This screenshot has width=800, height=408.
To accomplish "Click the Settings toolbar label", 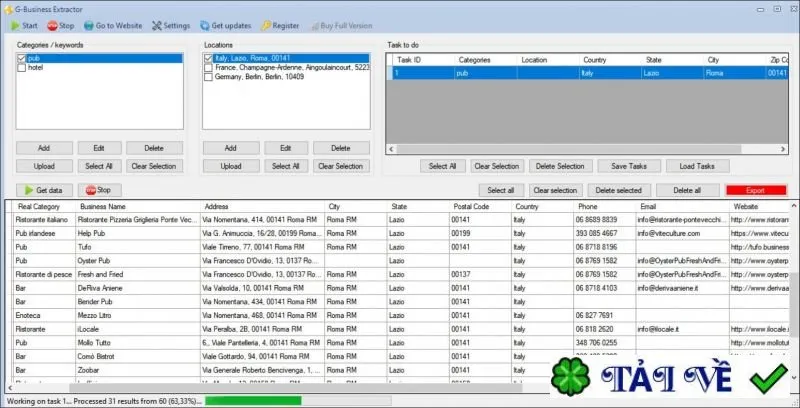I will pos(177,26).
